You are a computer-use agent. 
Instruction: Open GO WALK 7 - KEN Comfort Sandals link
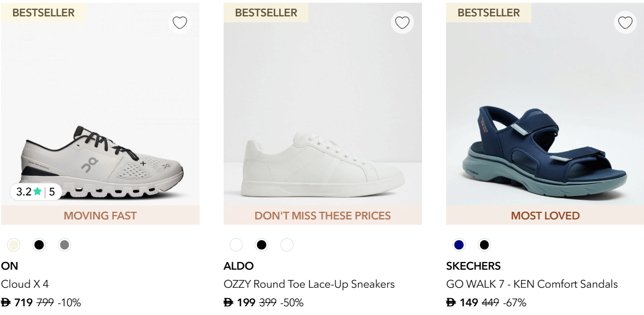(531, 284)
